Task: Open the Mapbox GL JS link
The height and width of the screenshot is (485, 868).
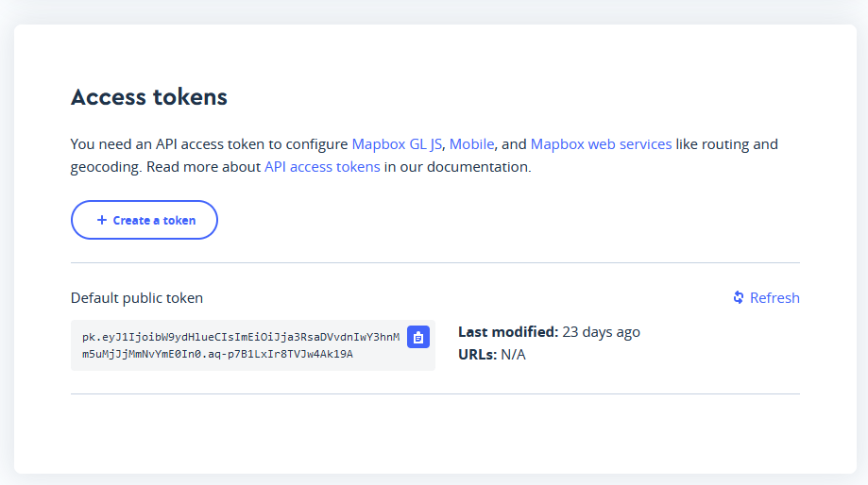Action: [x=398, y=144]
